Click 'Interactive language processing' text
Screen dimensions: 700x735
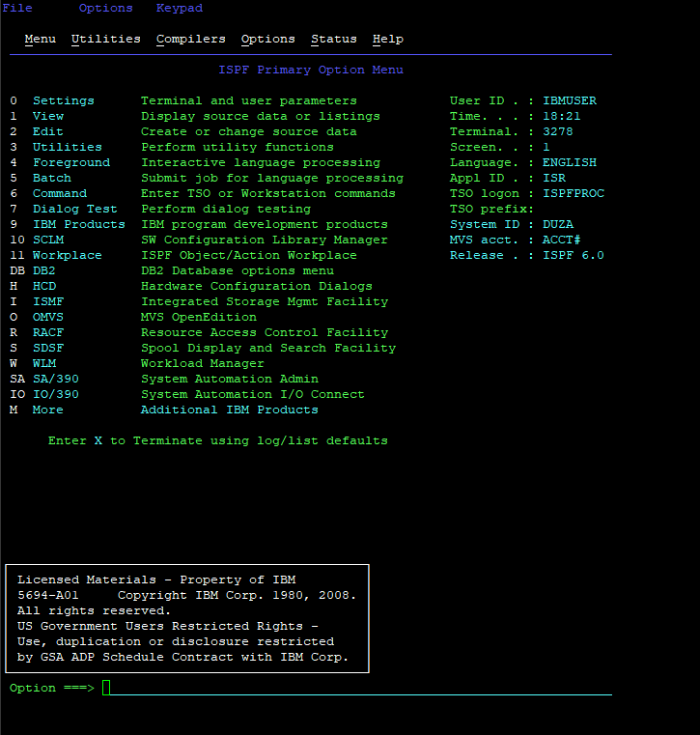coord(261,162)
